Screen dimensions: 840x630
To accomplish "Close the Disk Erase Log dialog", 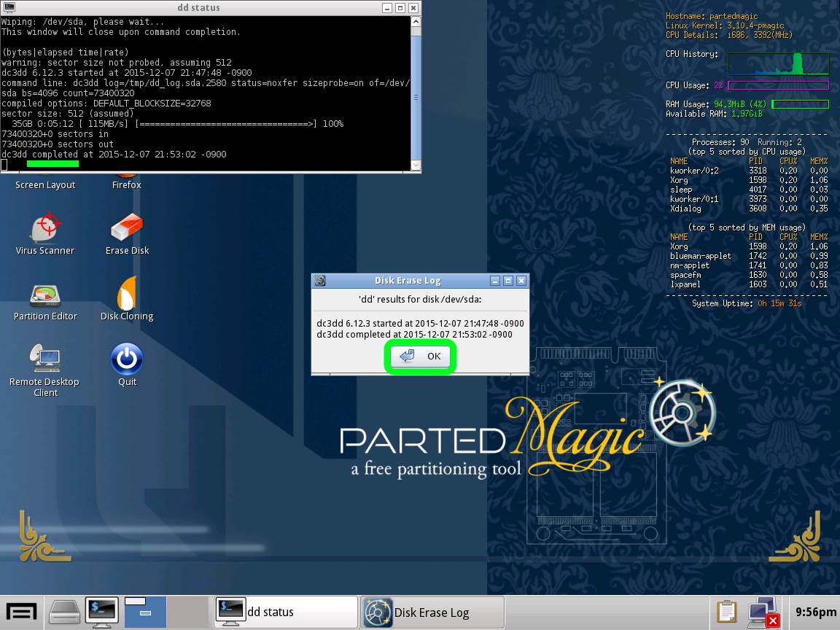I will click(x=521, y=281).
